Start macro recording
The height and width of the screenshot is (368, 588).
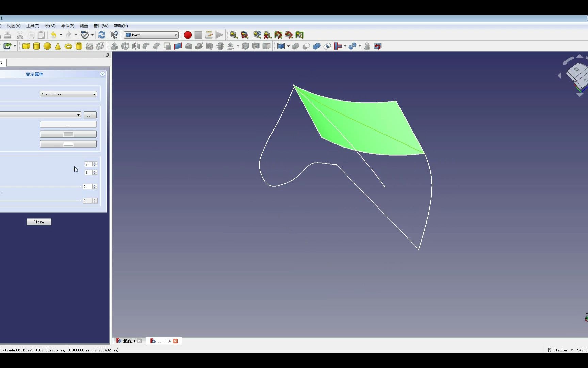(x=187, y=35)
